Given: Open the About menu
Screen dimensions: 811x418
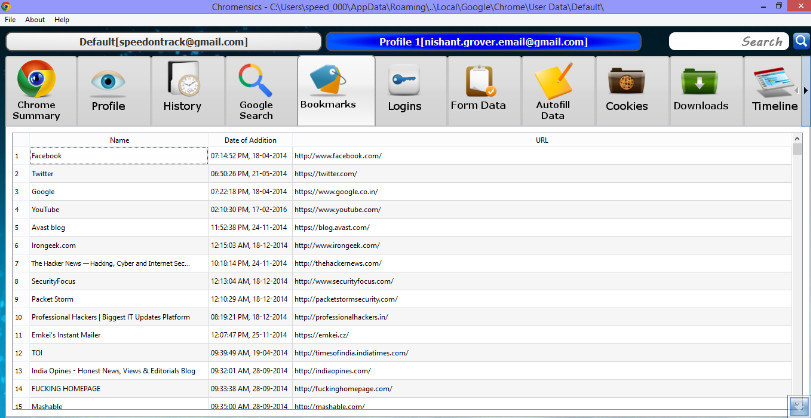Looking at the screenshot, I should click(x=35, y=20).
